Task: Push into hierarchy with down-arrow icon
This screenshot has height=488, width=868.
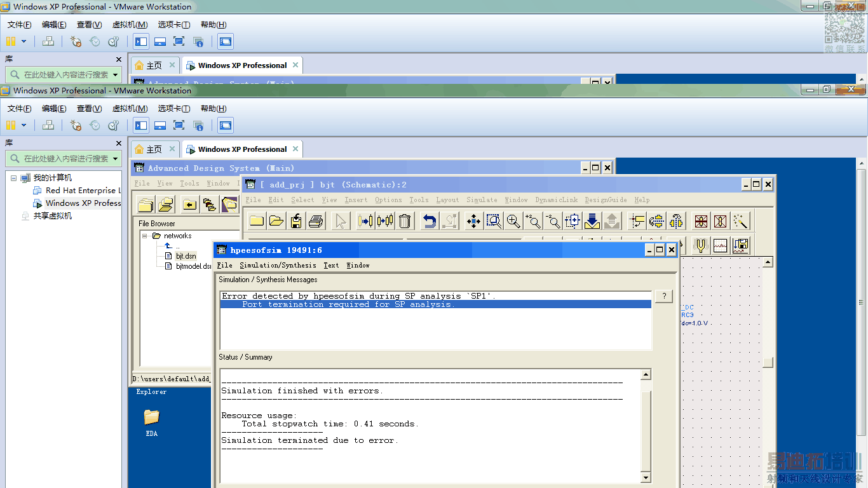Action: pos(592,221)
